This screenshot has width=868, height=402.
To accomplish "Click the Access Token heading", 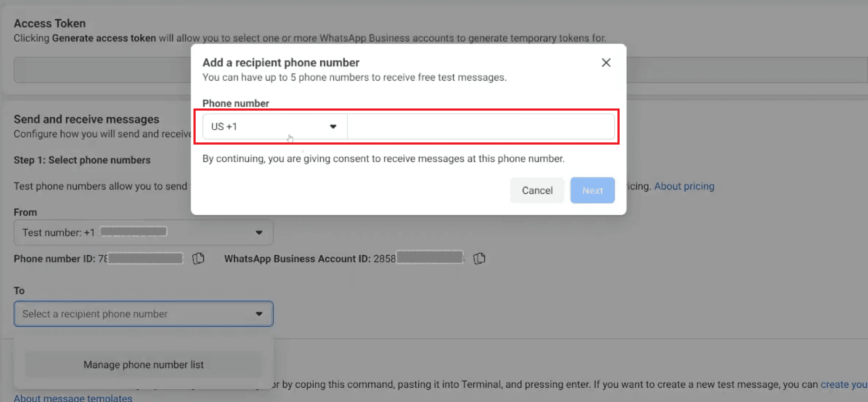I will tap(50, 24).
